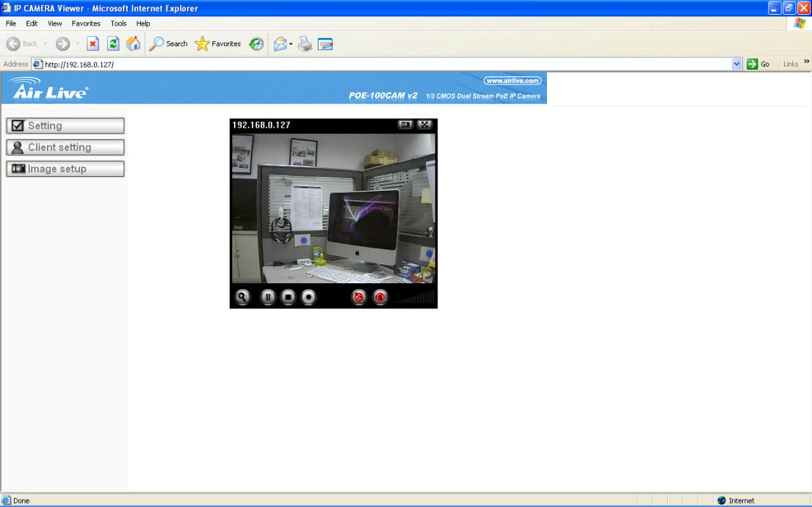Click the snapshot icon in viewer header
Screen dimensions: 812x507
click(x=405, y=125)
